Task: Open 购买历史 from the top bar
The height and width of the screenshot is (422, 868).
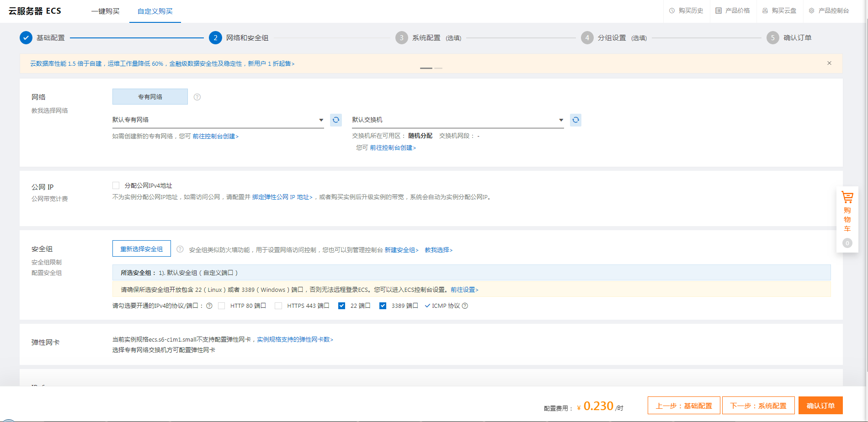Action: point(686,11)
